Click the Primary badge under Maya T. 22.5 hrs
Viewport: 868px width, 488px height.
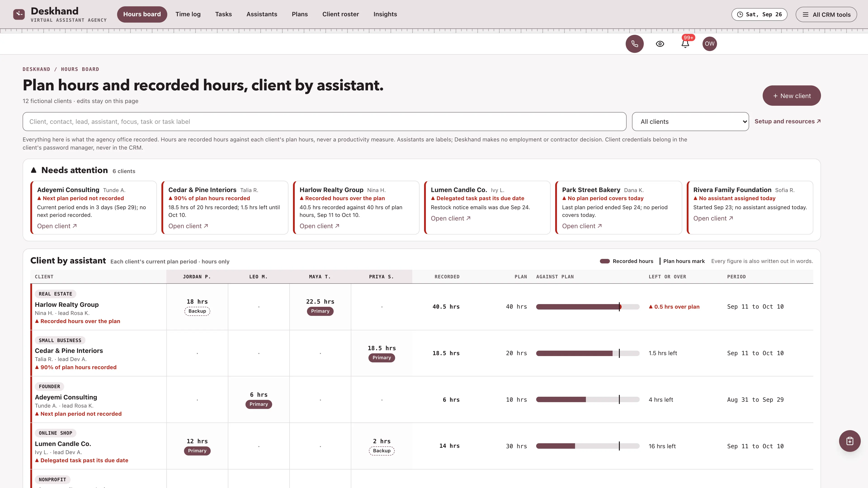[x=320, y=311]
